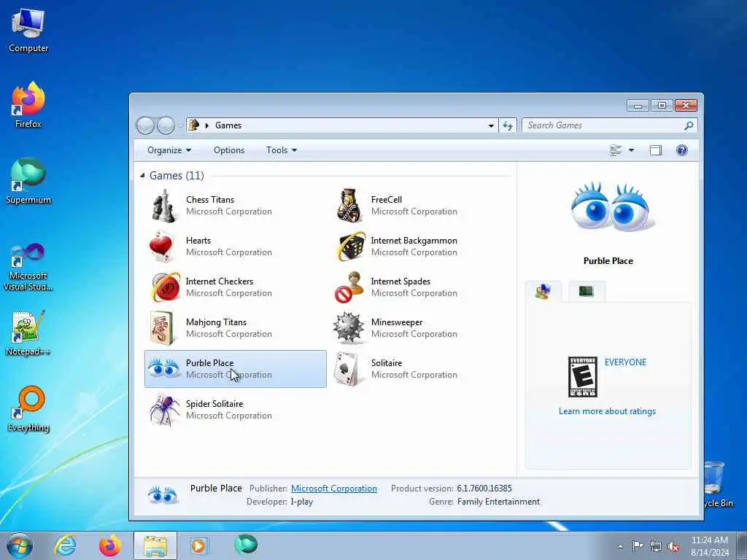The image size is (747, 560).
Task: Click the search magnifier icon
Action: click(689, 125)
